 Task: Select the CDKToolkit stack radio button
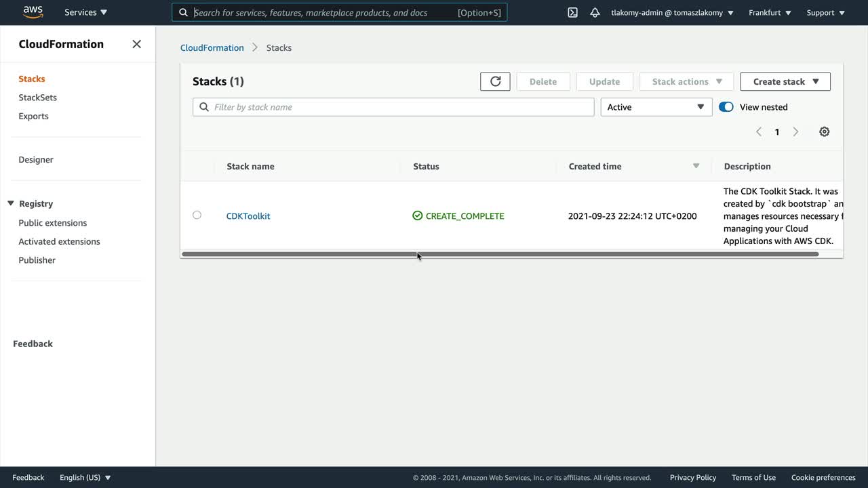pyautogui.click(x=197, y=215)
